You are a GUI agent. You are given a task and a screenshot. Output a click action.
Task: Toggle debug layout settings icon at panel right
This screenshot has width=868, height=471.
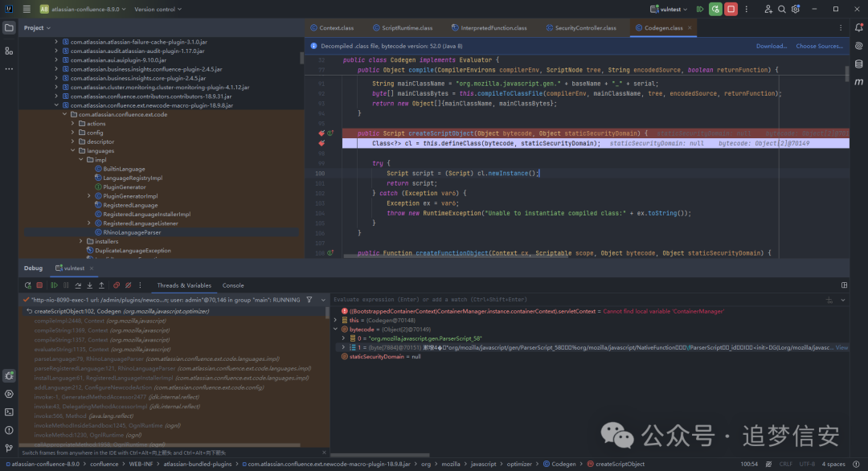click(x=844, y=285)
